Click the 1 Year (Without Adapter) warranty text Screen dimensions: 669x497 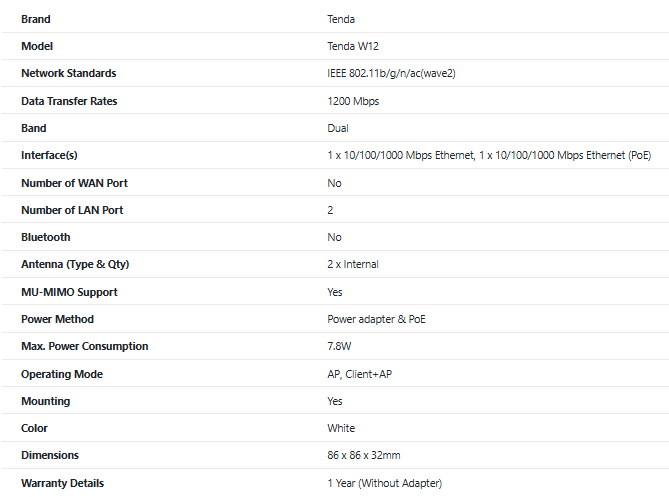385,483
